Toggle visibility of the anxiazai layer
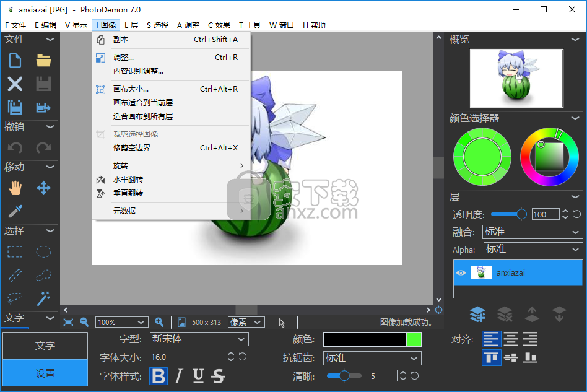The width and height of the screenshot is (587, 392). [461, 273]
